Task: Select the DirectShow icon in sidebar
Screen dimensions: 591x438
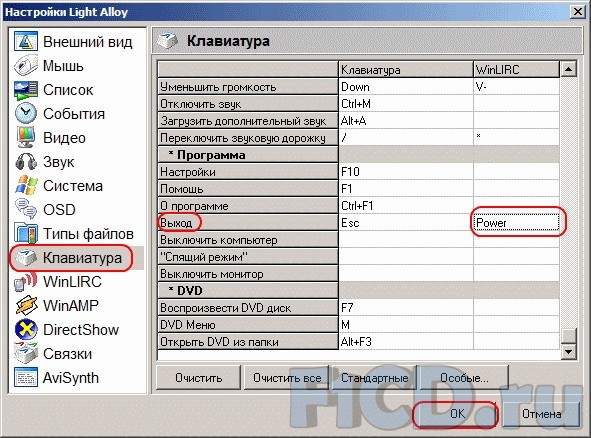Action: pos(26,329)
